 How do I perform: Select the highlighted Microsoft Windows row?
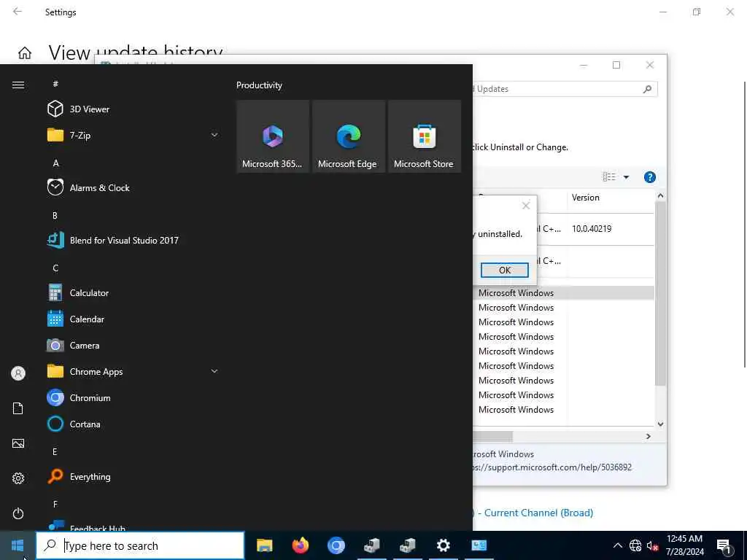pos(564,293)
